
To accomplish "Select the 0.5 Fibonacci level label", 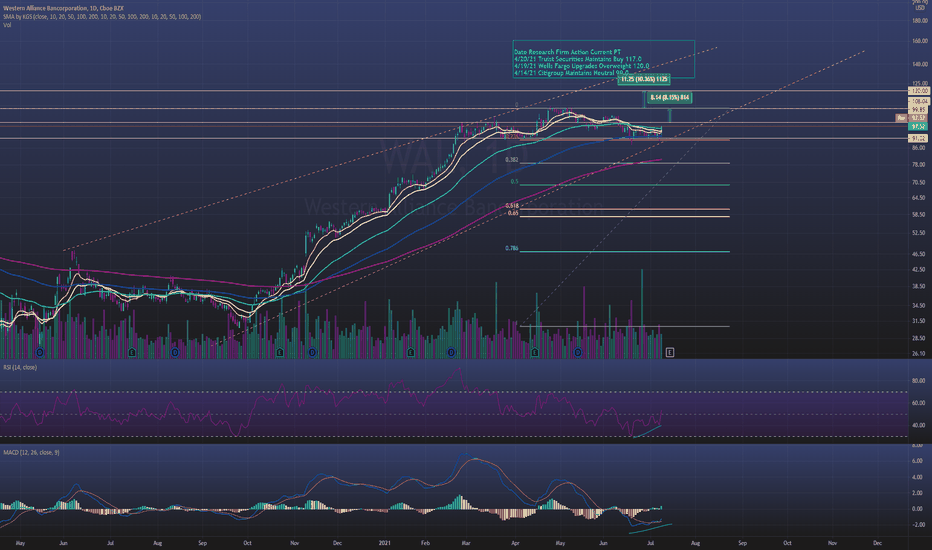I will (x=514, y=182).
